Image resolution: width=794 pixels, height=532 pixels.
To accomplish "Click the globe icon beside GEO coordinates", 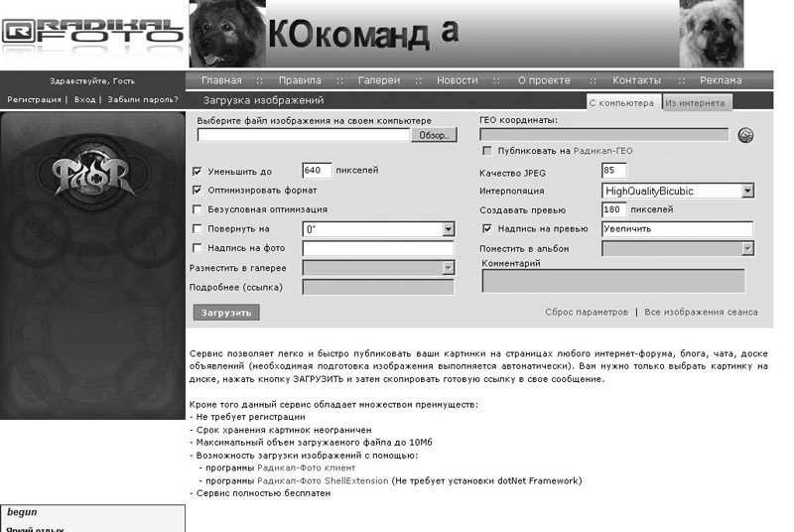I will tap(746, 135).
